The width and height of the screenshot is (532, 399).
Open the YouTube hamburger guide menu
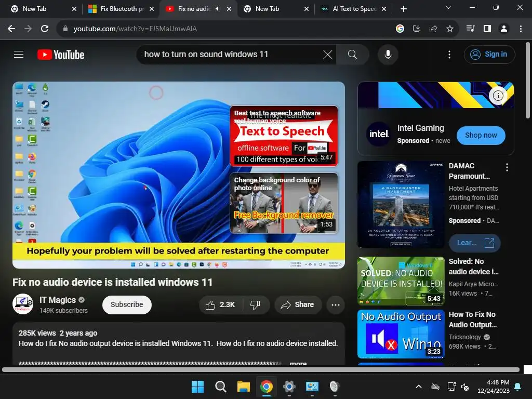pyautogui.click(x=19, y=54)
